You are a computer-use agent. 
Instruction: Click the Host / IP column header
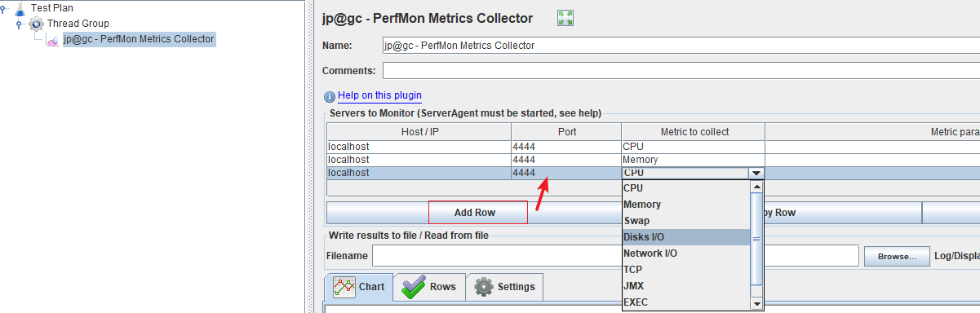click(x=419, y=131)
